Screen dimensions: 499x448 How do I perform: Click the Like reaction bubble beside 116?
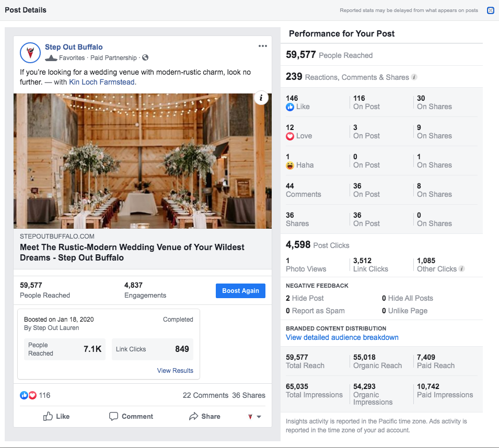point(24,395)
